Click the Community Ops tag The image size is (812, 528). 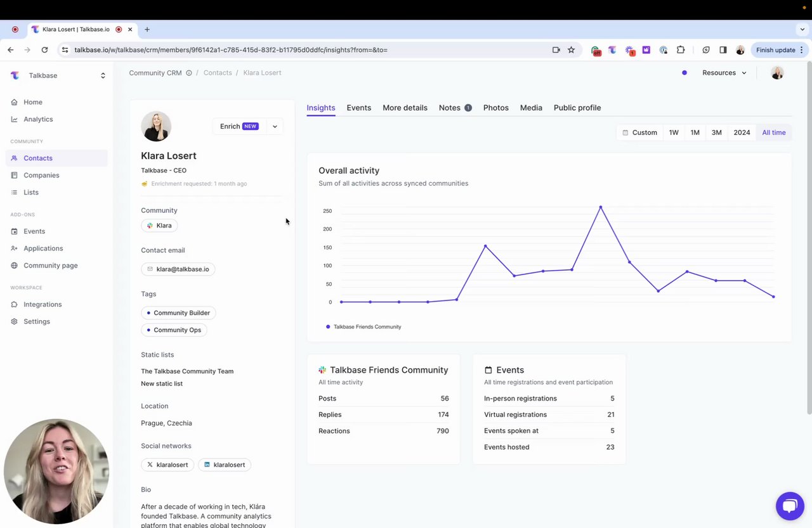tap(174, 330)
